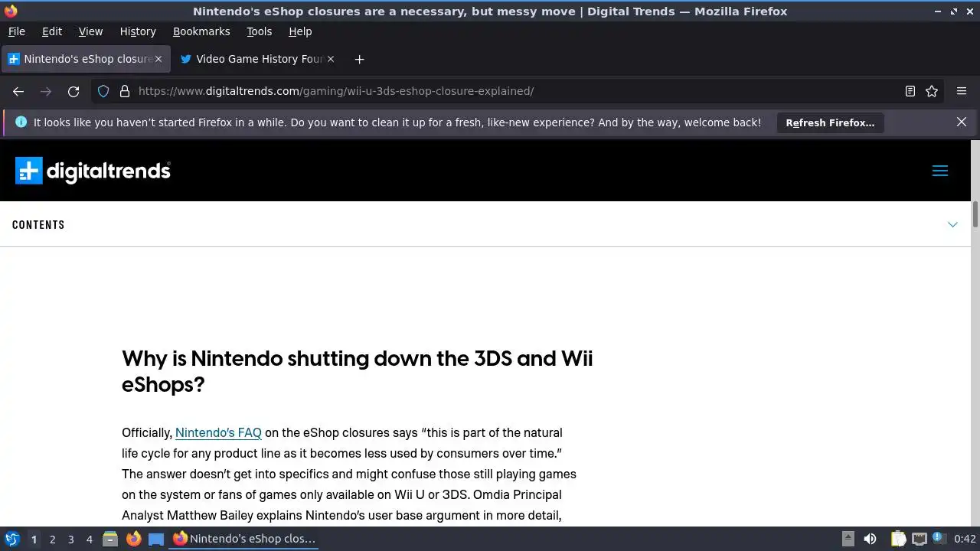This screenshot has height=551, width=980.
Task: Switch to Video Game History Foundation tab
Action: pos(257,59)
